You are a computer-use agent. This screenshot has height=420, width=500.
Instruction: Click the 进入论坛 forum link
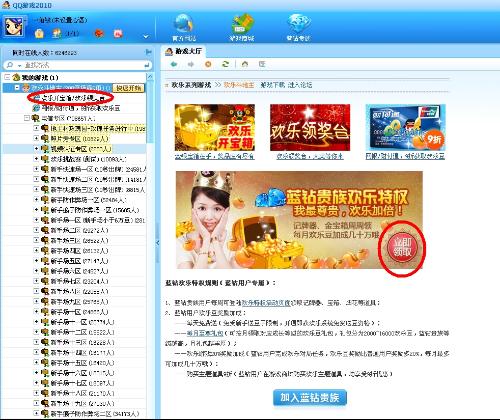pyautogui.click(x=300, y=85)
